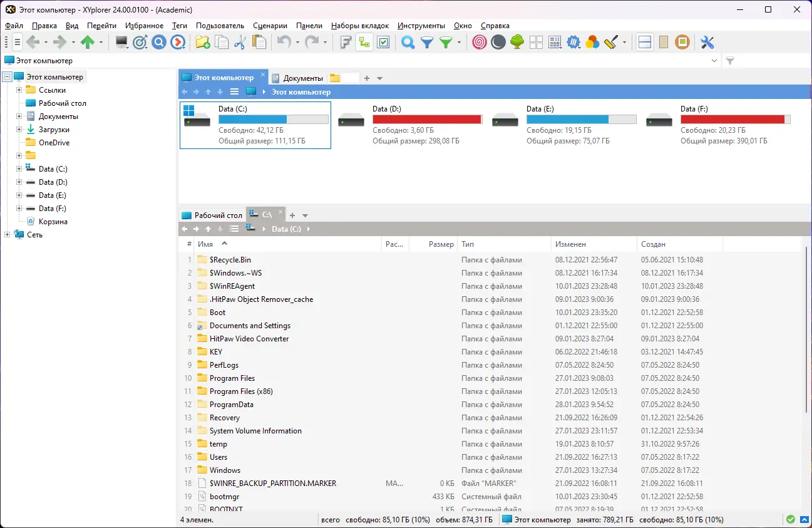Open the drives monitor toolbar icon
Image resolution: width=812 pixels, height=528 pixels.
pyautogui.click(x=121, y=42)
